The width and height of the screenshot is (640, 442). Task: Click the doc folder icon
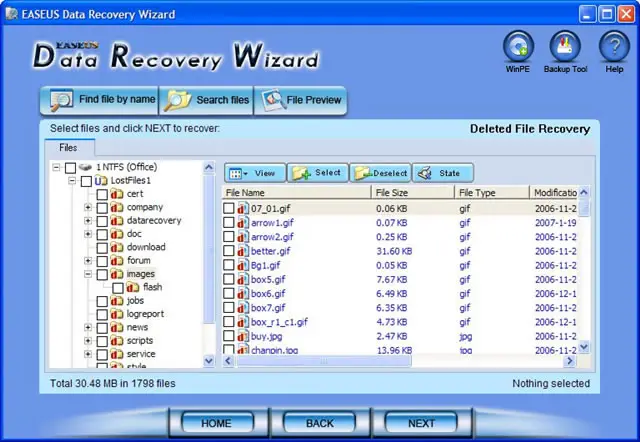[117, 234]
